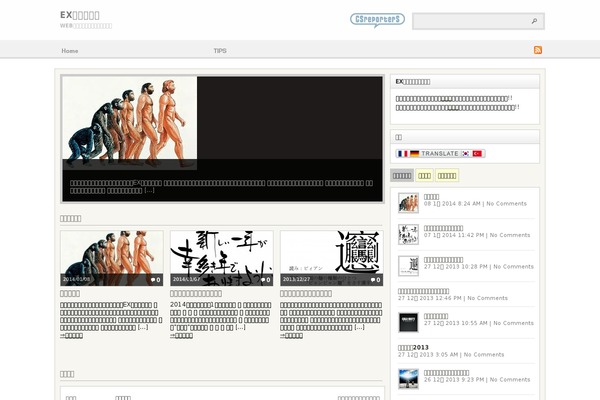Select the Turkish flag translation

click(x=478, y=153)
